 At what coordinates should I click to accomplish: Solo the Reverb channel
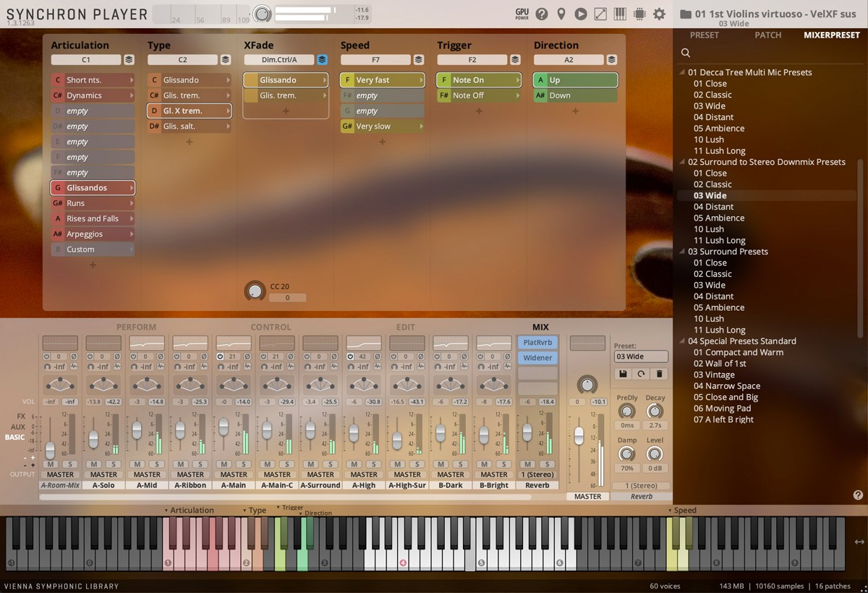click(547, 463)
